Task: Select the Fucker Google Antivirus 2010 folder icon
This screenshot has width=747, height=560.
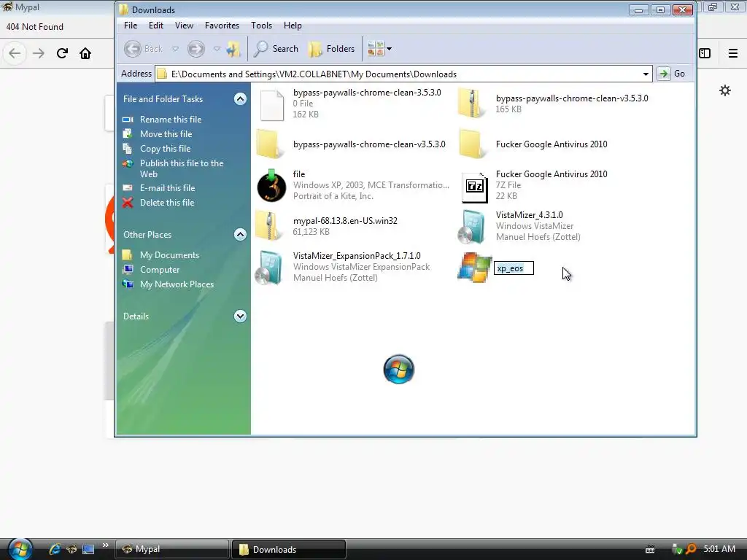Action: tap(472, 144)
